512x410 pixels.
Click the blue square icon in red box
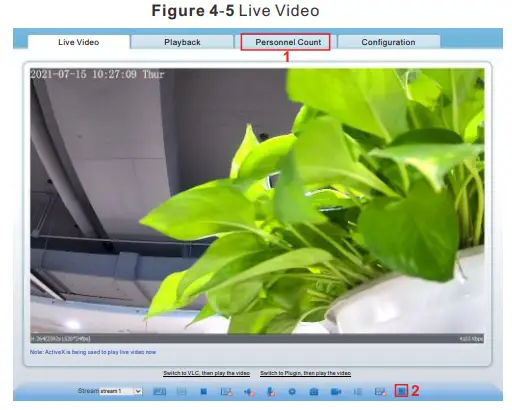(402, 390)
